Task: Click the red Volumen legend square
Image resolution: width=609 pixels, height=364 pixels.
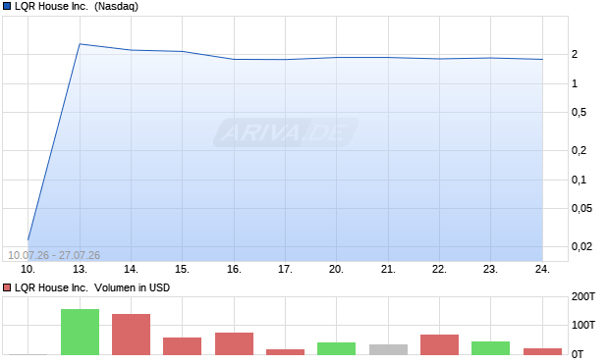Action: coord(7,287)
